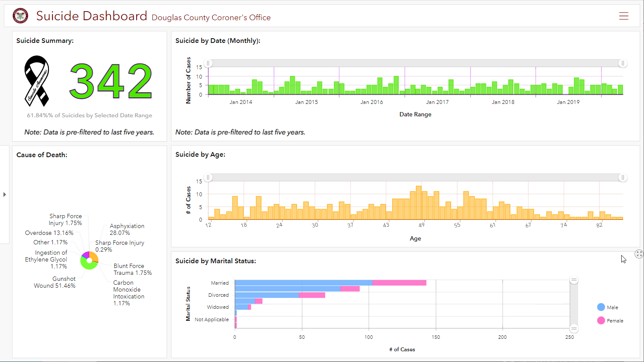Image resolution: width=644 pixels, height=362 pixels.
Task: Open the hamburger navigation menu
Action: click(624, 15)
